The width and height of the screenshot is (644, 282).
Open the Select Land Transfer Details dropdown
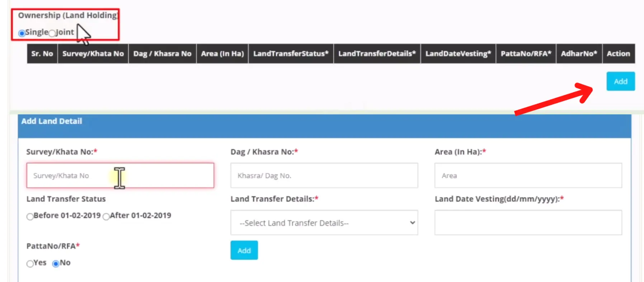[324, 223]
